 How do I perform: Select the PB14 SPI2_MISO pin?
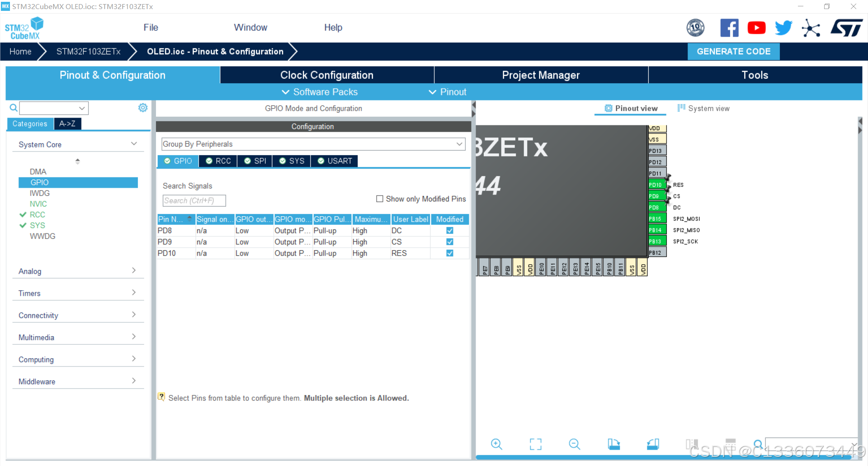click(656, 230)
